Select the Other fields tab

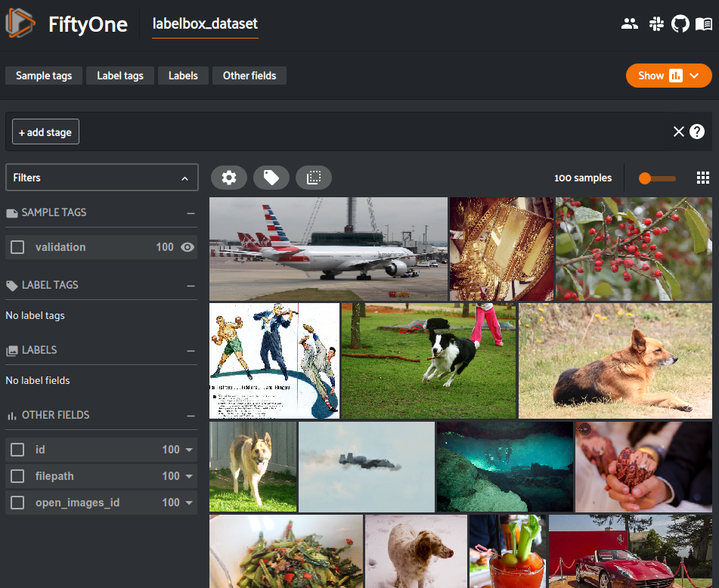(x=249, y=76)
